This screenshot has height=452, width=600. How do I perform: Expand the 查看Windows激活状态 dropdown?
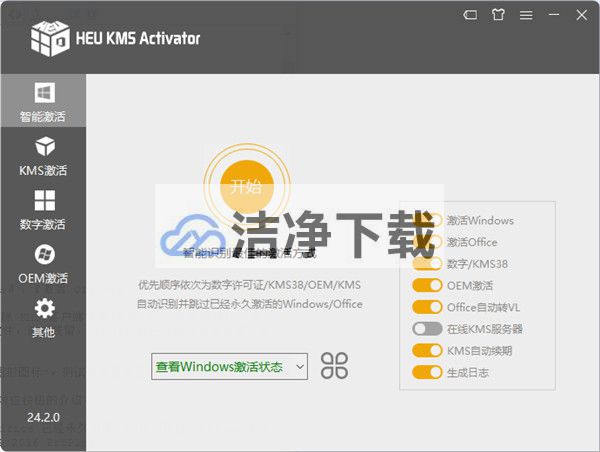click(x=230, y=366)
